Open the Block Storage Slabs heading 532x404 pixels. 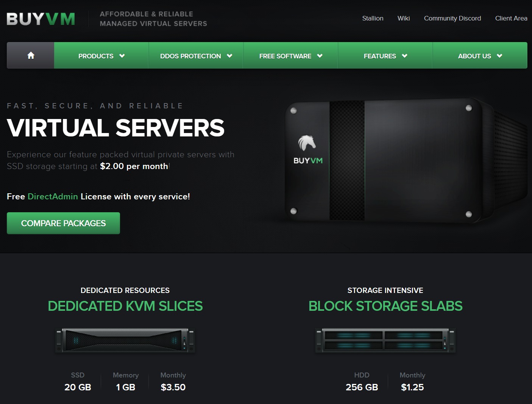385,306
